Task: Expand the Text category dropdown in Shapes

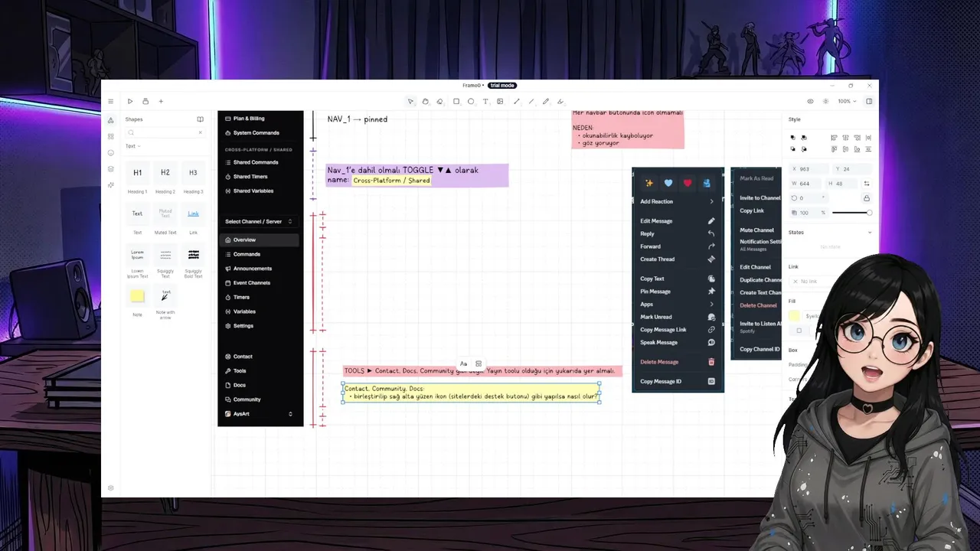Action: click(133, 146)
